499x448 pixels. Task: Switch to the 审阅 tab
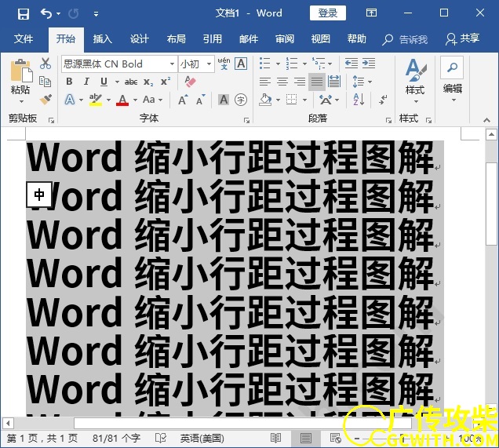point(285,38)
